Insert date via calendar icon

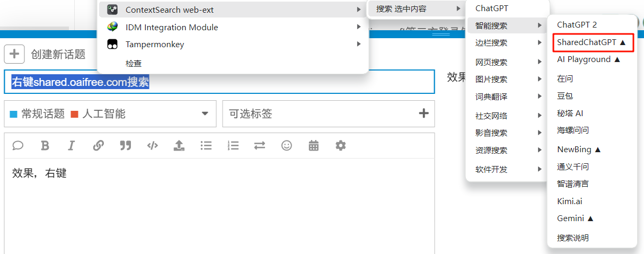(x=314, y=145)
